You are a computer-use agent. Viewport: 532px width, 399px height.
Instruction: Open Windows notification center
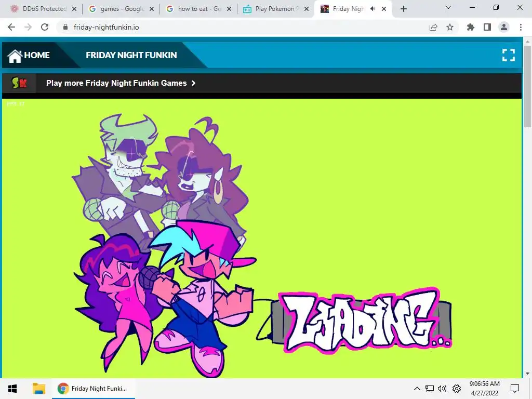click(515, 389)
